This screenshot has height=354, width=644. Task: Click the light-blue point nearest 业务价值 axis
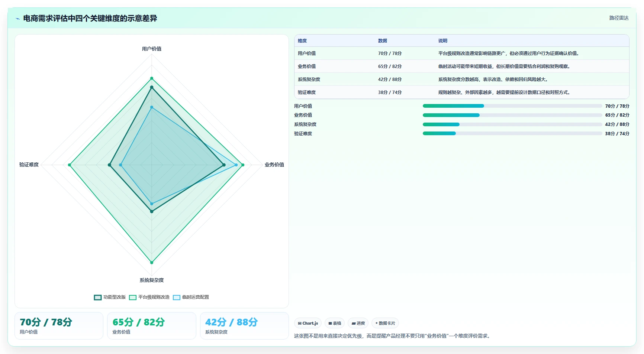[x=236, y=165]
